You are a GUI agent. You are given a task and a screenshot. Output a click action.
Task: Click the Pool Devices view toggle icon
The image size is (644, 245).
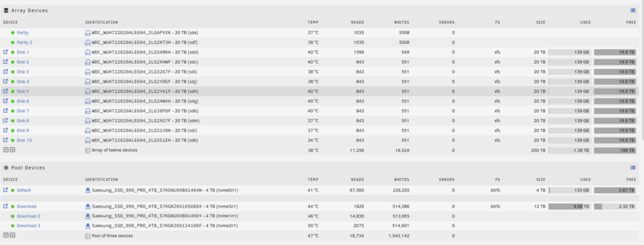coord(633,167)
